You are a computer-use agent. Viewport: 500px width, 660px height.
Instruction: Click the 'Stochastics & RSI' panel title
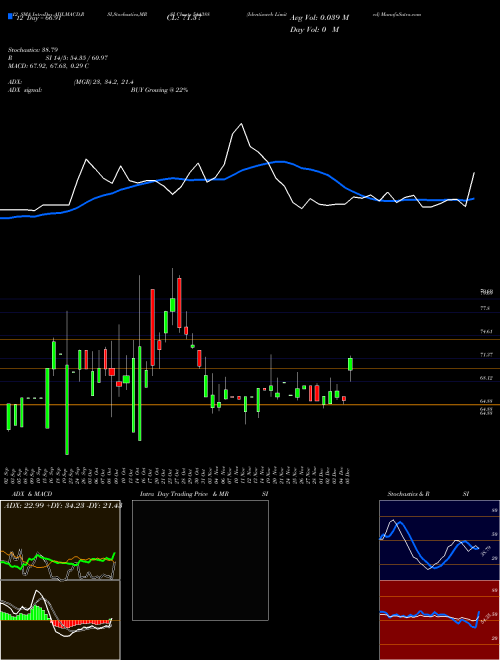tap(428, 494)
